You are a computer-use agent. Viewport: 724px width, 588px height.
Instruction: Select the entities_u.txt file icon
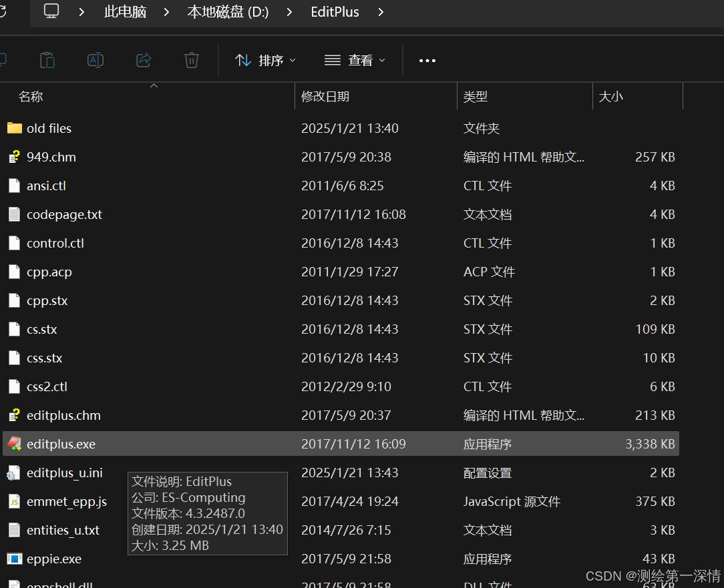[x=14, y=530]
